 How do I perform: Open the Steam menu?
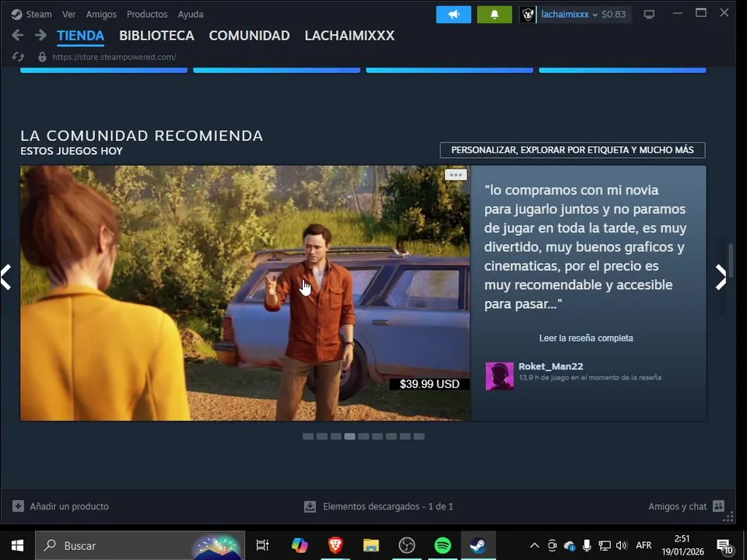(39, 14)
